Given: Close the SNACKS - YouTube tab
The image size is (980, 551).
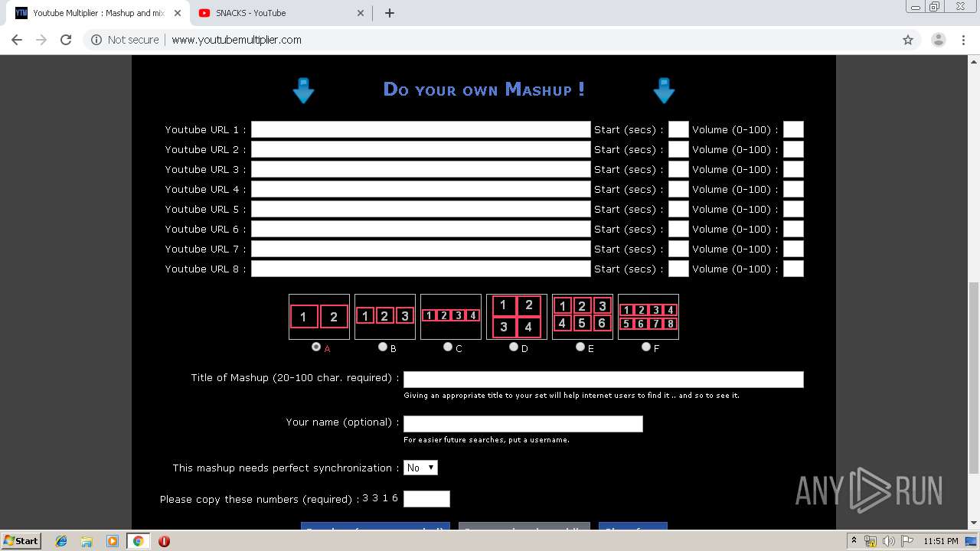Looking at the screenshot, I should coord(361,13).
